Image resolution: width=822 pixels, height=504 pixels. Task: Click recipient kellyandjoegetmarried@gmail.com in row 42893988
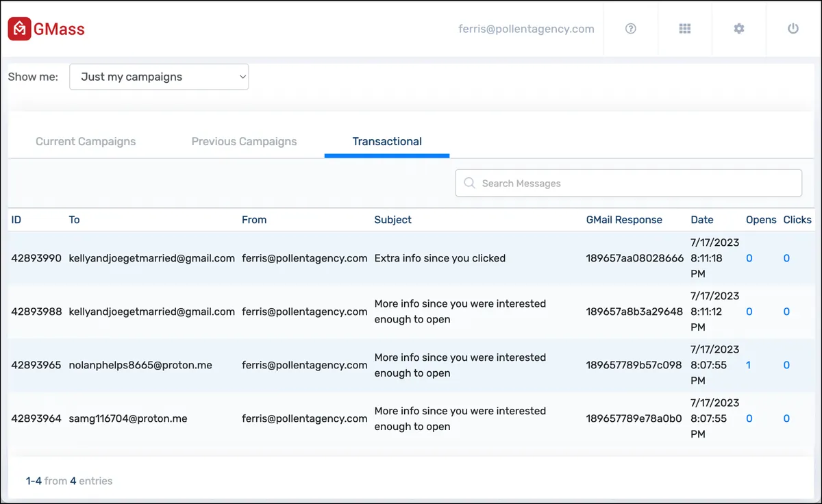[x=152, y=312]
